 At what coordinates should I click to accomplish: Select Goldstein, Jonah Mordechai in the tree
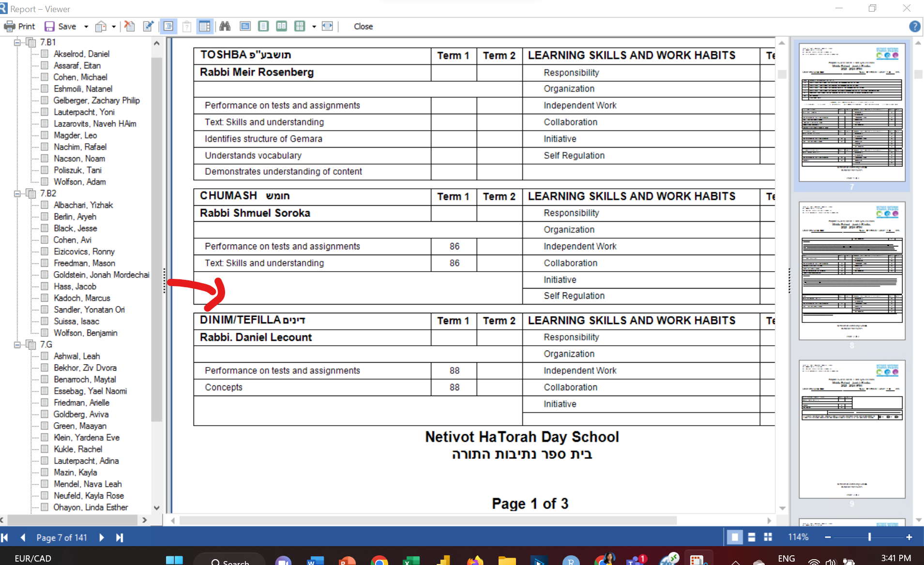(x=101, y=275)
